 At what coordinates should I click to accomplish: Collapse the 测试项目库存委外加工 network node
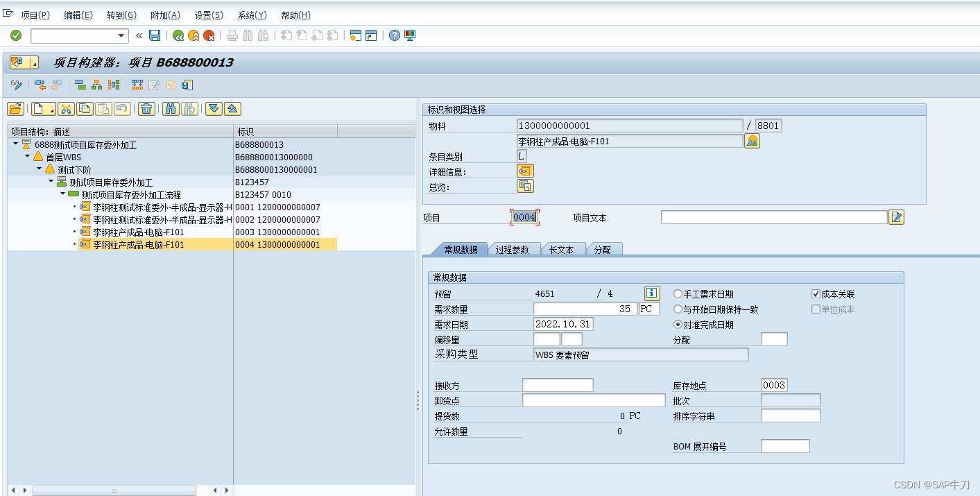pos(51,182)
